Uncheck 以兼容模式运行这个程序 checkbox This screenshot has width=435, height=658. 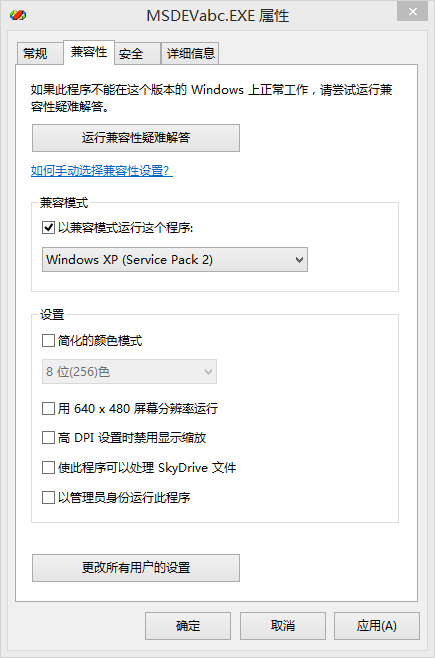pos(48,228)
